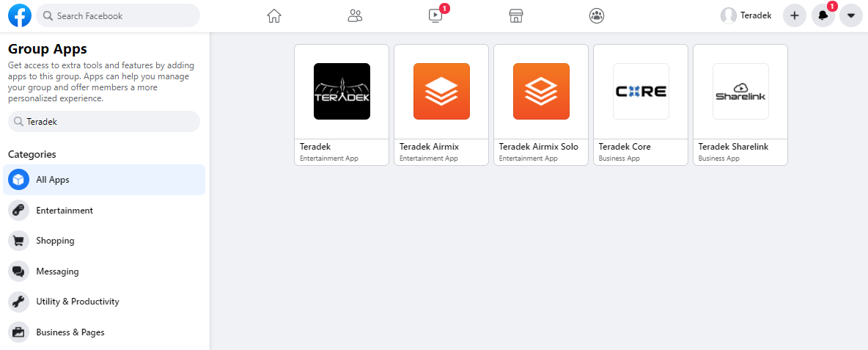Open the Friends icon in top navigation
This screenshot has width=868, height=350.
click(x=355, y=15)
